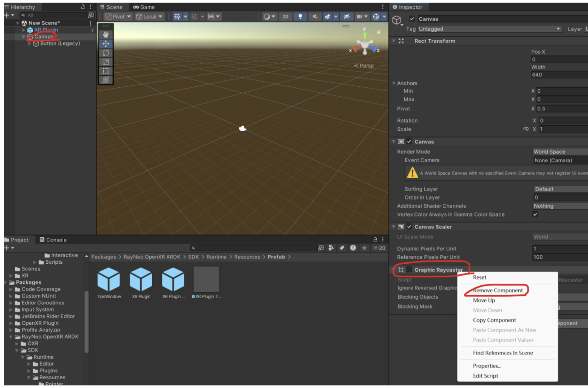Collapse the Anchors foldout
The height and width of the screenshot is (388, 588).
[x=394, y=83]
